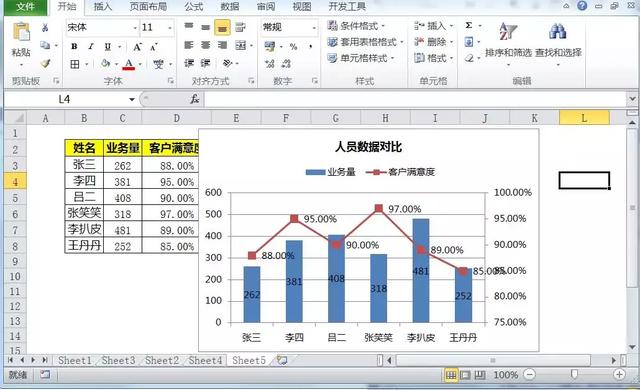Switch to the 开发工具 Developer tab
Viewport: 640px width, 390px height.
pyautogui.click(x=347, y=7)
